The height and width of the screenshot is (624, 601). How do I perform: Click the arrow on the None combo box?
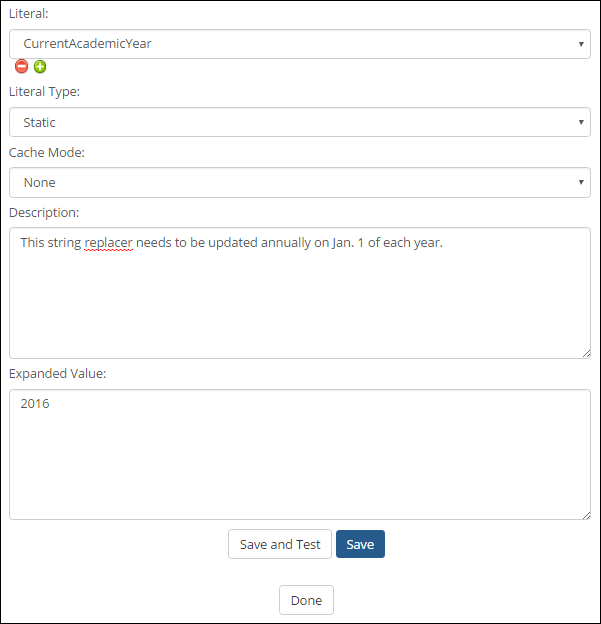tap(581, 182)
